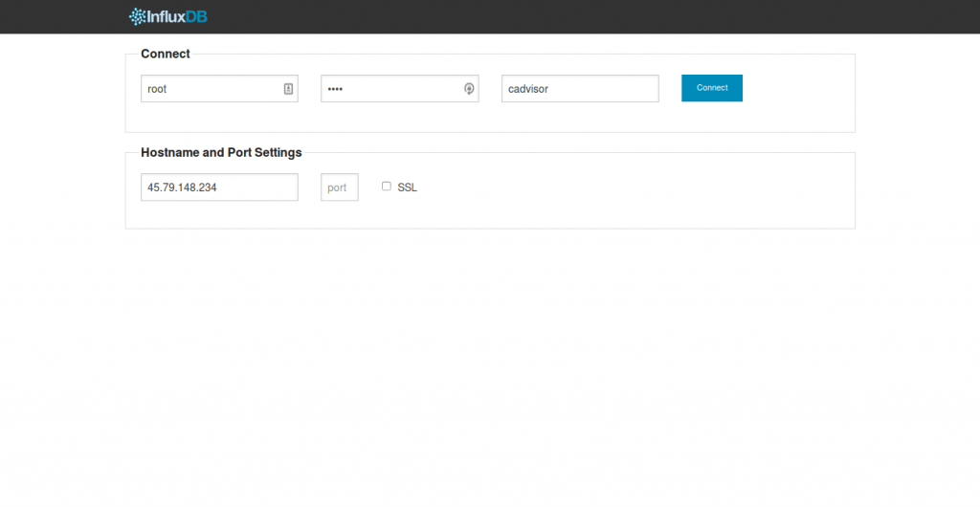Click the "Connect" section heading

point(166,54)
